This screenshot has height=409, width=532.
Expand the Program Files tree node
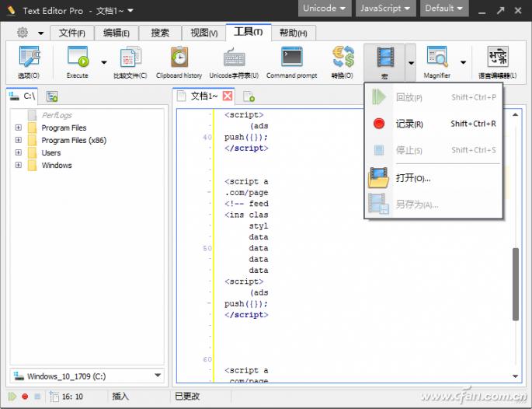pyautogui.click(x=18, y=128)
